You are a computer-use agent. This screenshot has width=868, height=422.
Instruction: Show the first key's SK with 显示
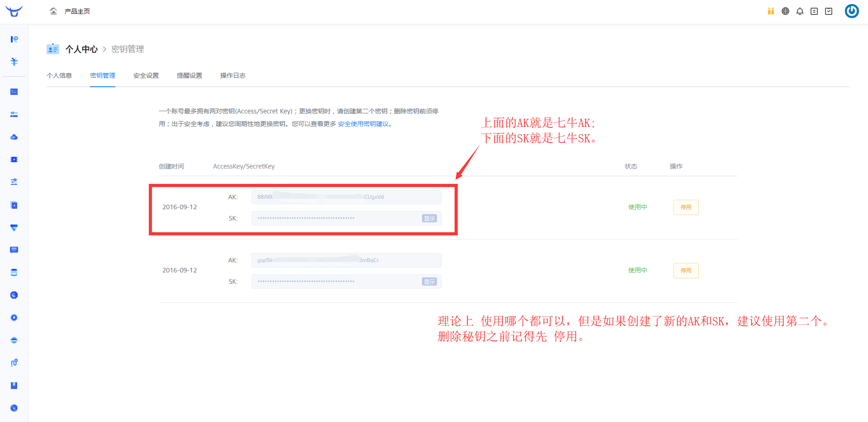(x=429, y=218)
